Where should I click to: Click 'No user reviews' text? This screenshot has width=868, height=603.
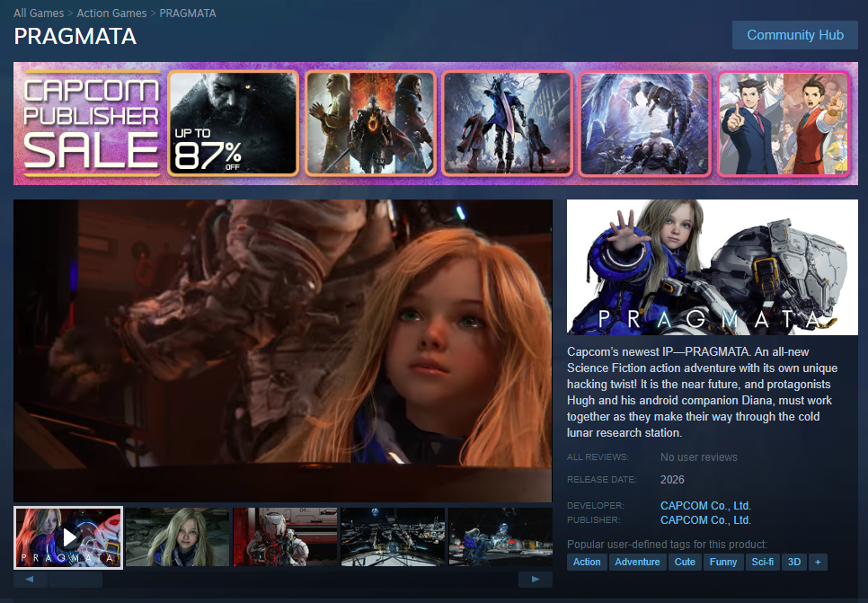pos(698,457)
